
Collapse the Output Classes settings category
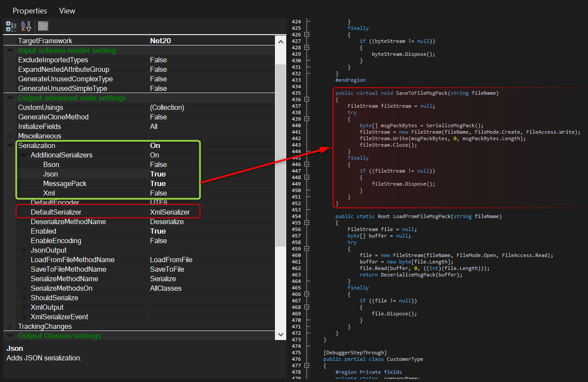(10, 336)
